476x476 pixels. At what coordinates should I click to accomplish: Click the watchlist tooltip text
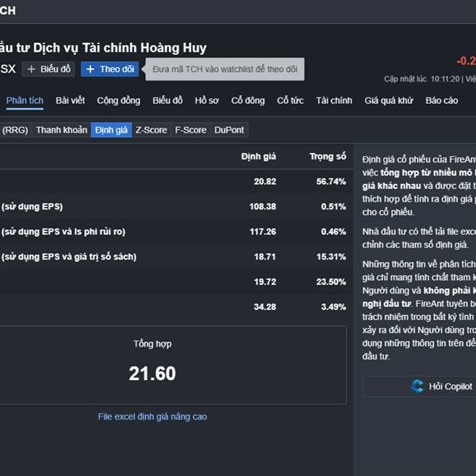click(x=225, y=69)
